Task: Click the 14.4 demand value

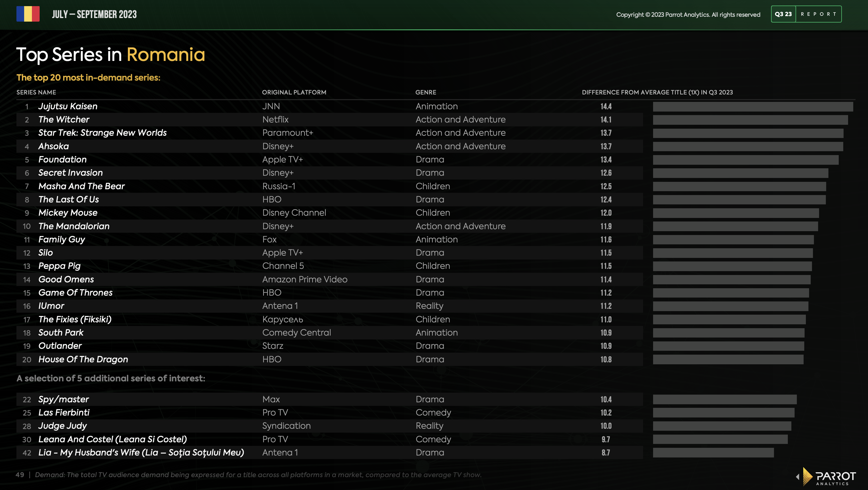Action: (x=606, y=107)
